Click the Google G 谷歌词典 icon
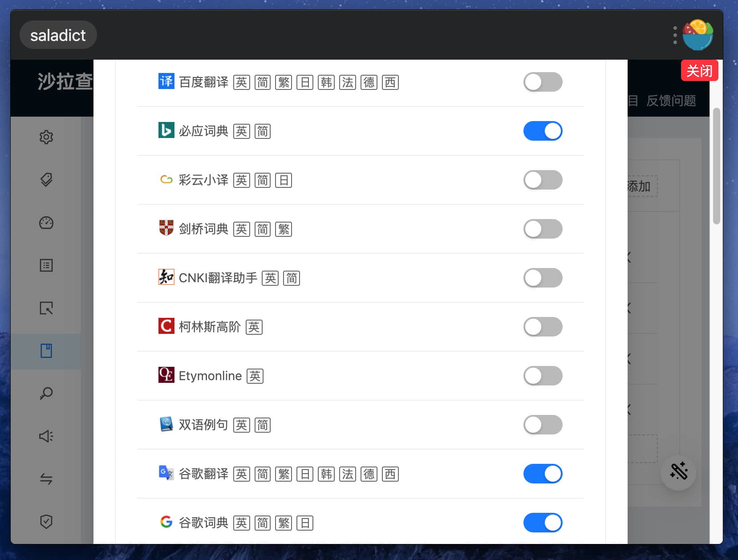Image resolution: width=738 pixels, height=560 pixels. click(166, 522)
